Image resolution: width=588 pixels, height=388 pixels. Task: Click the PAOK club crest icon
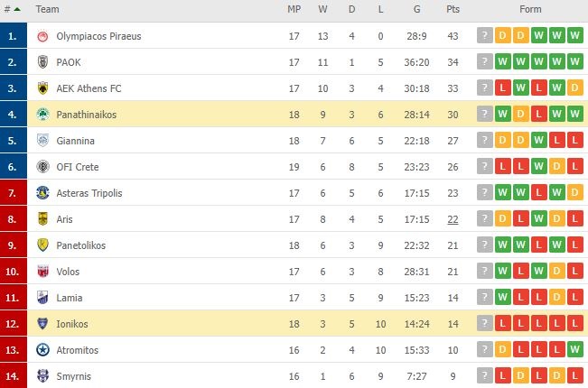[42, 62]
